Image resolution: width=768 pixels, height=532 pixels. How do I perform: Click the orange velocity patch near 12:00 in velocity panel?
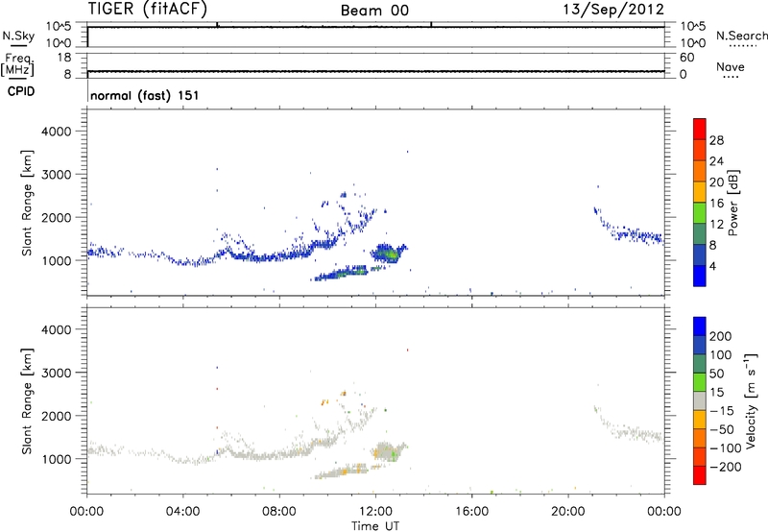[376, 454]
